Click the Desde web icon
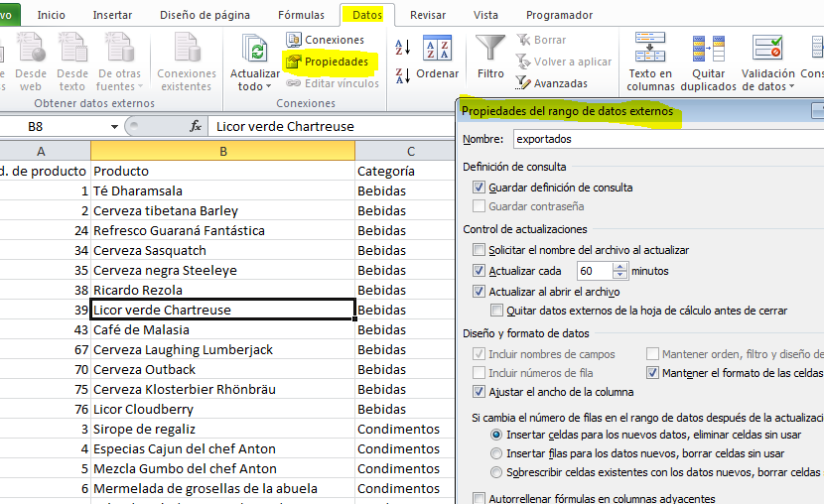824x504 pixels. click(31, 49)
